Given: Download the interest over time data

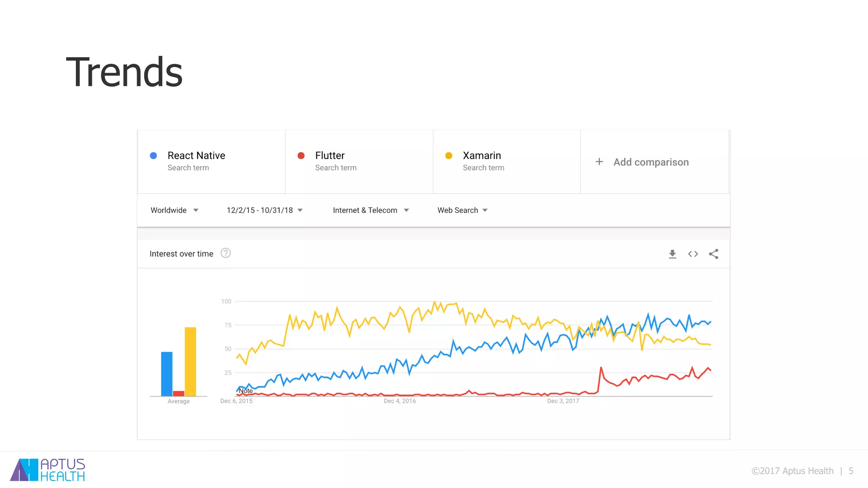Looking at the screenshot, I should click(x=672, y=254).
